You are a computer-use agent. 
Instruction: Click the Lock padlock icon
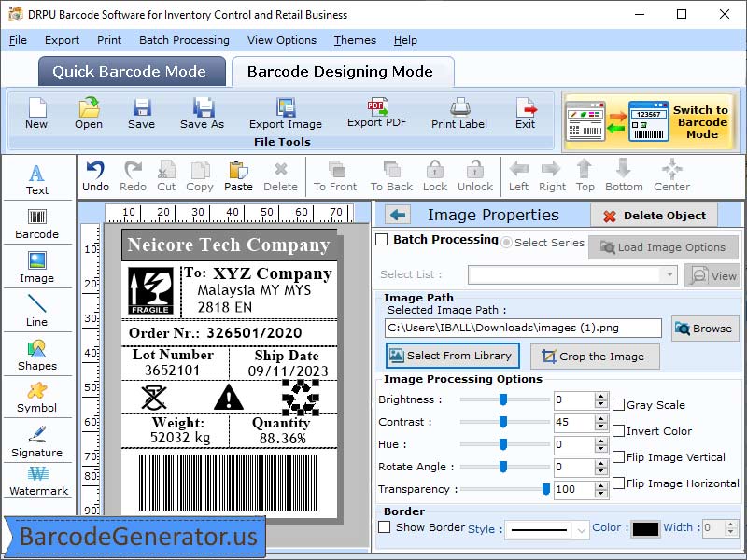[435, 169]
